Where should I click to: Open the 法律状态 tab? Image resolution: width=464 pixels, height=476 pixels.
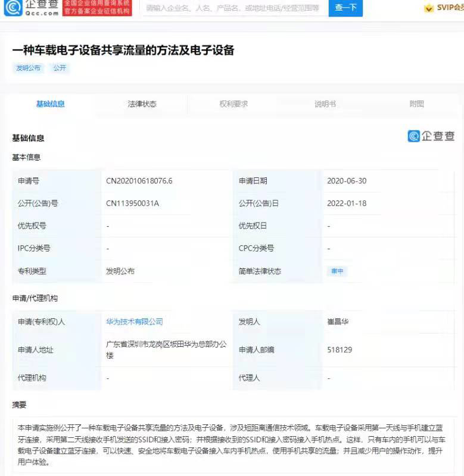[142, 104]
